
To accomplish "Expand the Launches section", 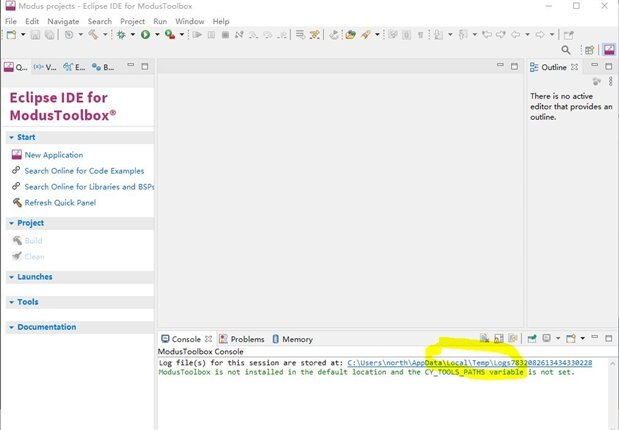I will tap(11, 277).
